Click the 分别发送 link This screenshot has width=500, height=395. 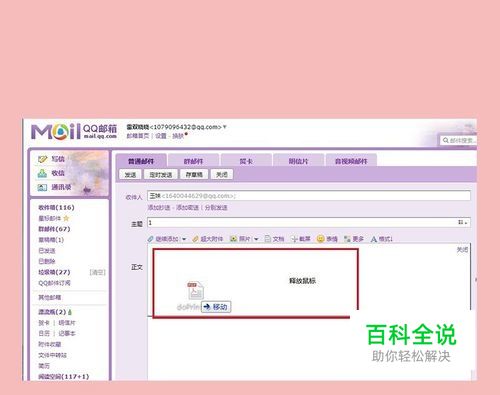tap(216, 207)
